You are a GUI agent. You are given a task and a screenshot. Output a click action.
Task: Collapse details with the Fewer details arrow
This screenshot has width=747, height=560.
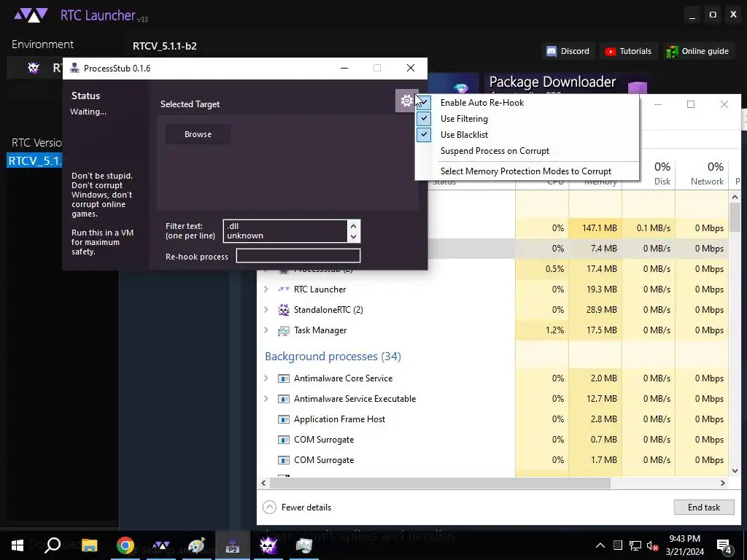point(270,507)
